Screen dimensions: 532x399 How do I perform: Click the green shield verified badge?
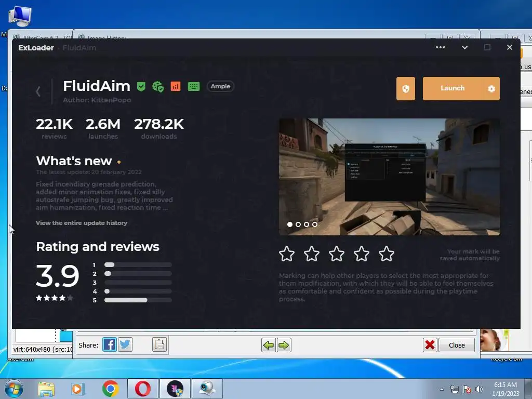141,87
